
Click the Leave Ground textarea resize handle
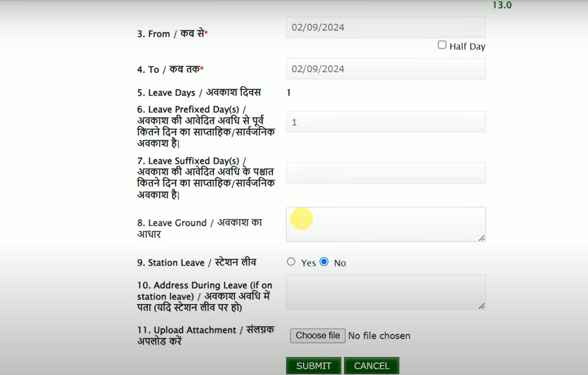click(x=481, y=238)
